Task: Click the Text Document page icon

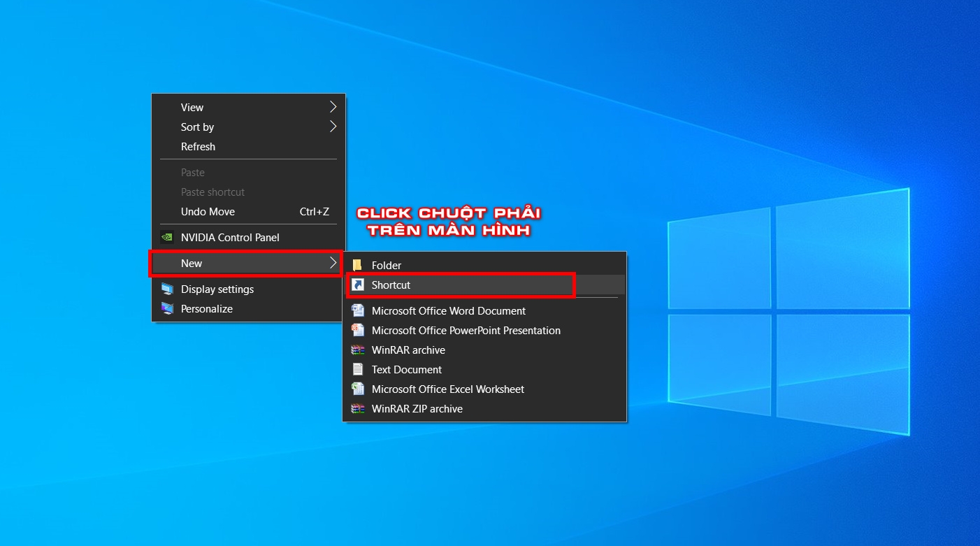Action: pyautogui.click(x=358, y=369)
